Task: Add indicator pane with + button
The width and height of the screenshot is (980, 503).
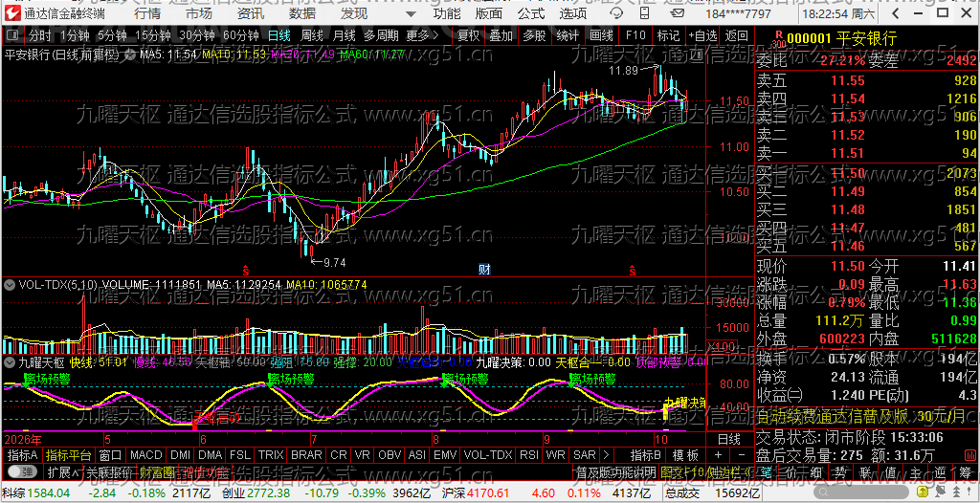Action: click(x=718, y=455)
